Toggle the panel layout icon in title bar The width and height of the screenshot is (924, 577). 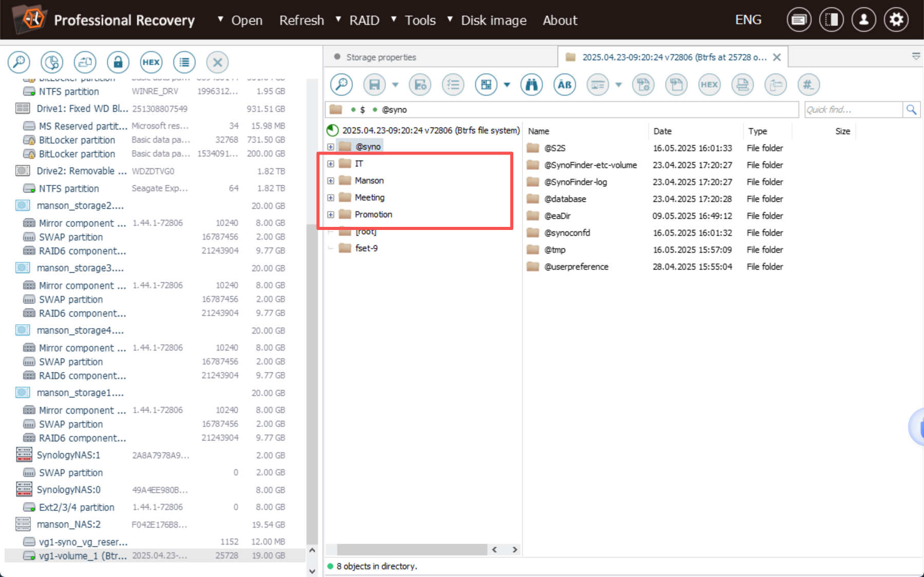coord(832,20)
